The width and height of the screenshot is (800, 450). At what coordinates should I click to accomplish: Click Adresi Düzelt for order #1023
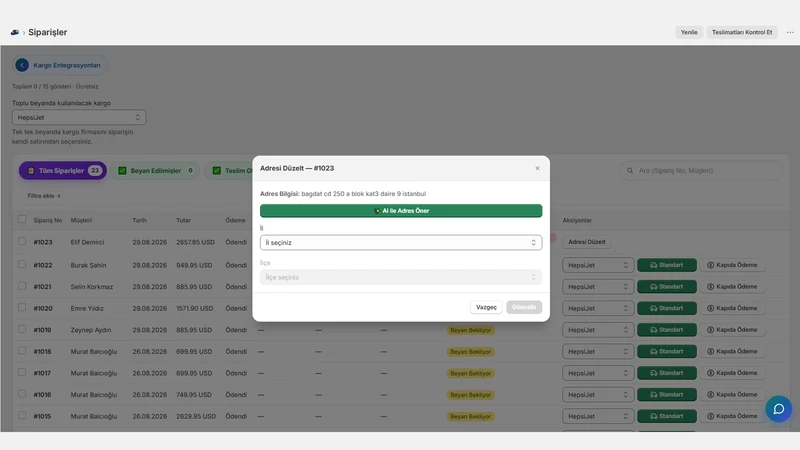pos(587,242)
